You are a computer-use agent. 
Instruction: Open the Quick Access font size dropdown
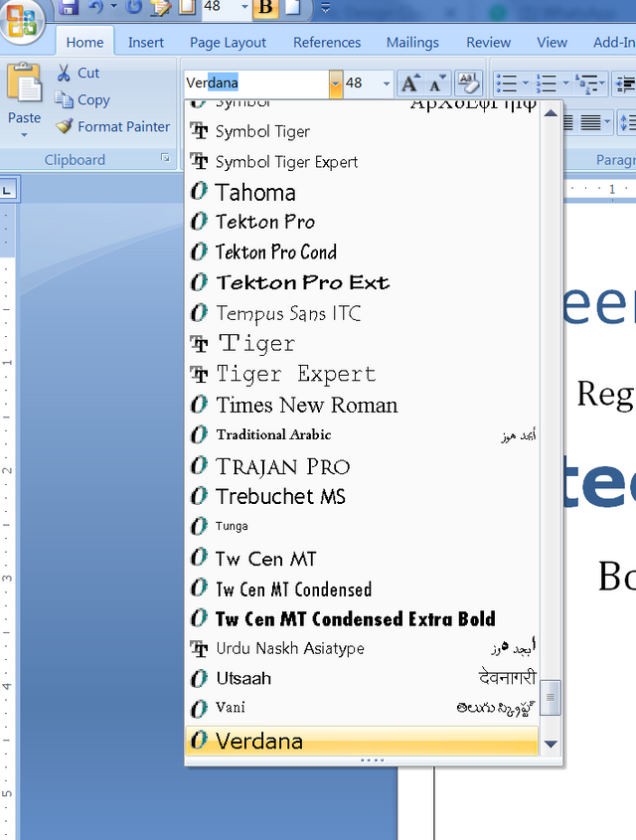(x=244, y=7)
